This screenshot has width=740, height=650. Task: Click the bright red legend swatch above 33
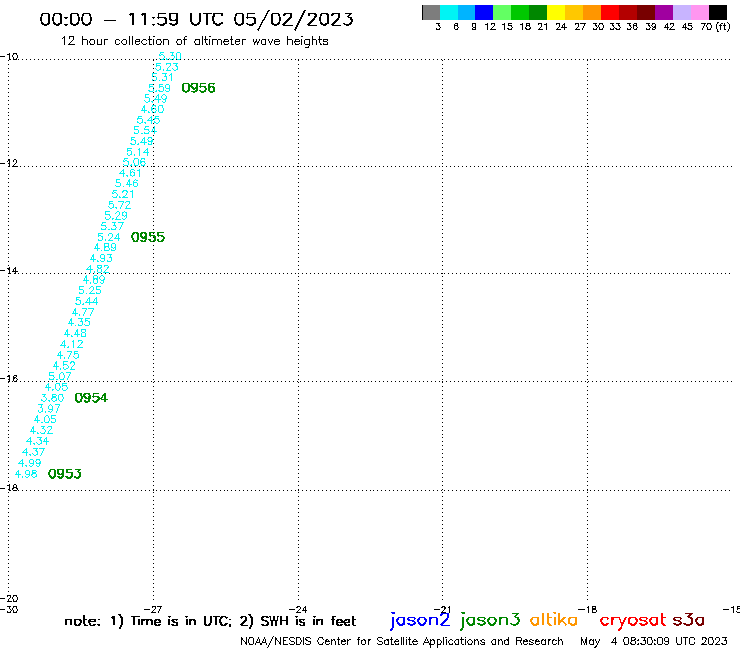click(x=610, y=12)
